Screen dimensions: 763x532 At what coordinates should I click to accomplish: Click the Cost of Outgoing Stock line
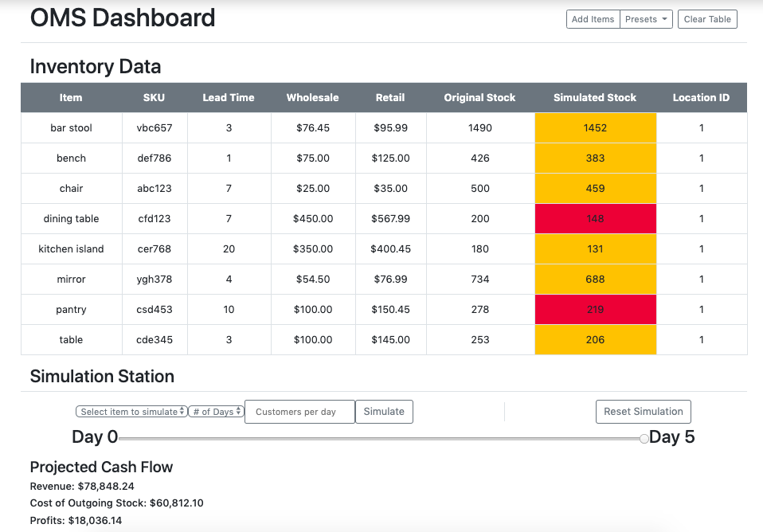[117, 503]
